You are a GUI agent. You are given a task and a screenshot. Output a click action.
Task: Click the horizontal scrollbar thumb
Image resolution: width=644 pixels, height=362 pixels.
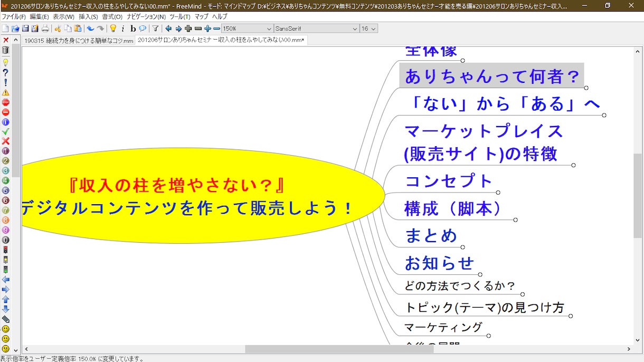point(339,349)
